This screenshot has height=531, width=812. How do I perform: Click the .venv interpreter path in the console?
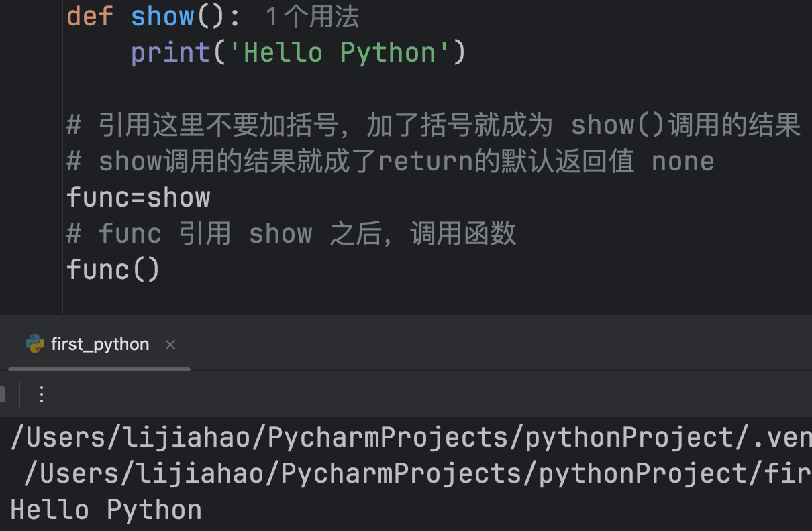[x=409, y=438]
